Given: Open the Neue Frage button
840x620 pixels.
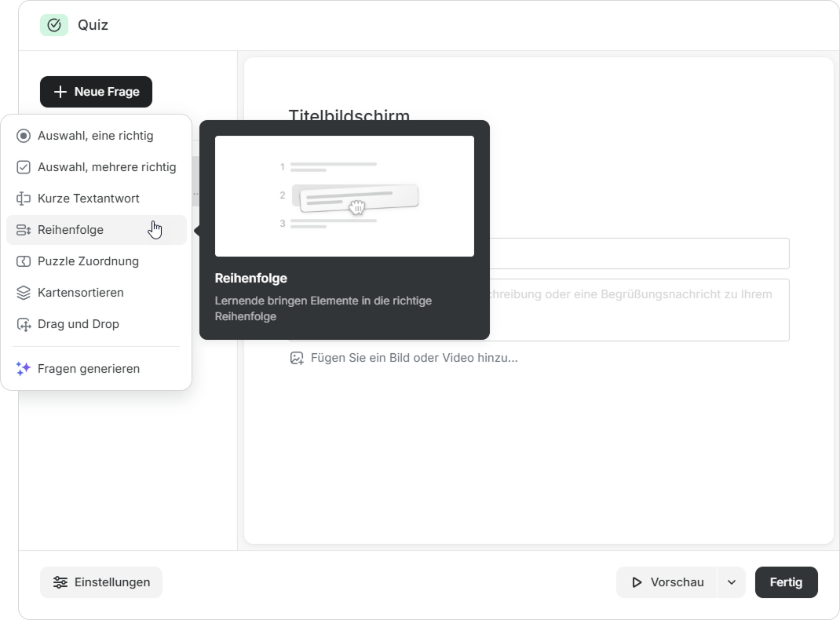Looking at the screenshot, I should click(96, 92).
